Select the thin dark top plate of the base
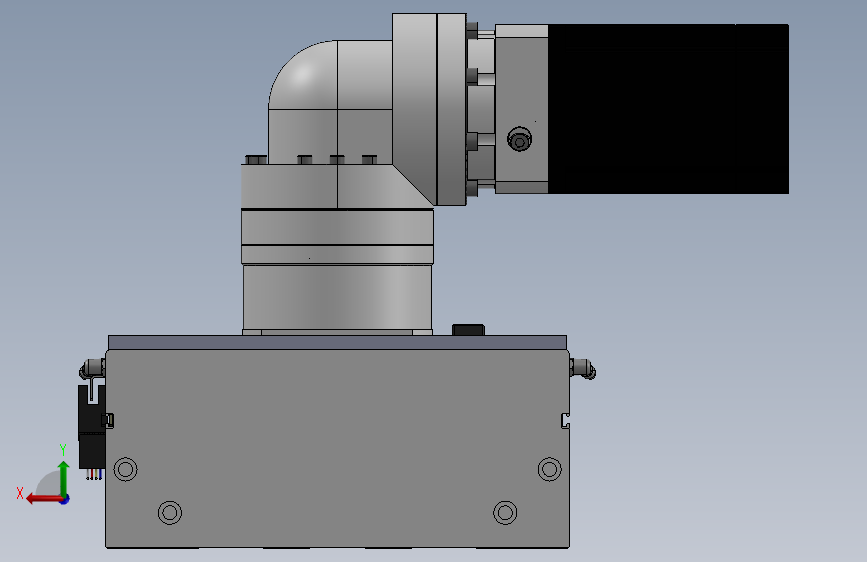The height and width of the screenshot is (562, 867). click(x=337, y=342)
